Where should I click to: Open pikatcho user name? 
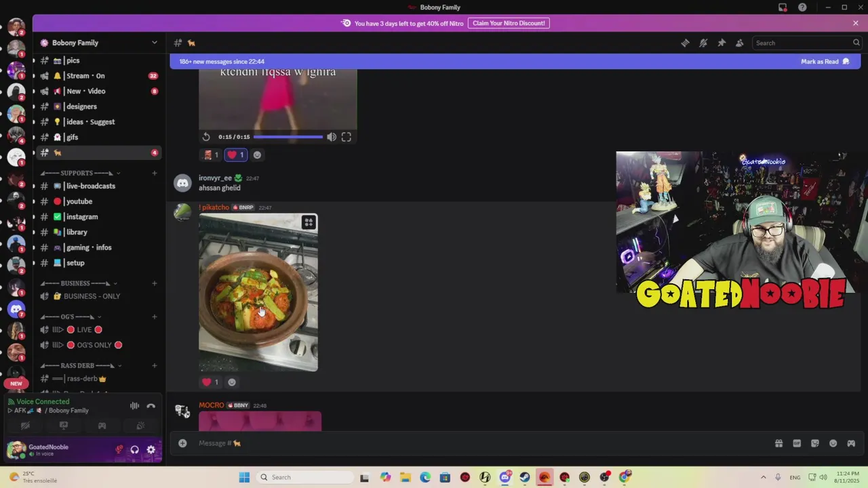click(215, 207)
